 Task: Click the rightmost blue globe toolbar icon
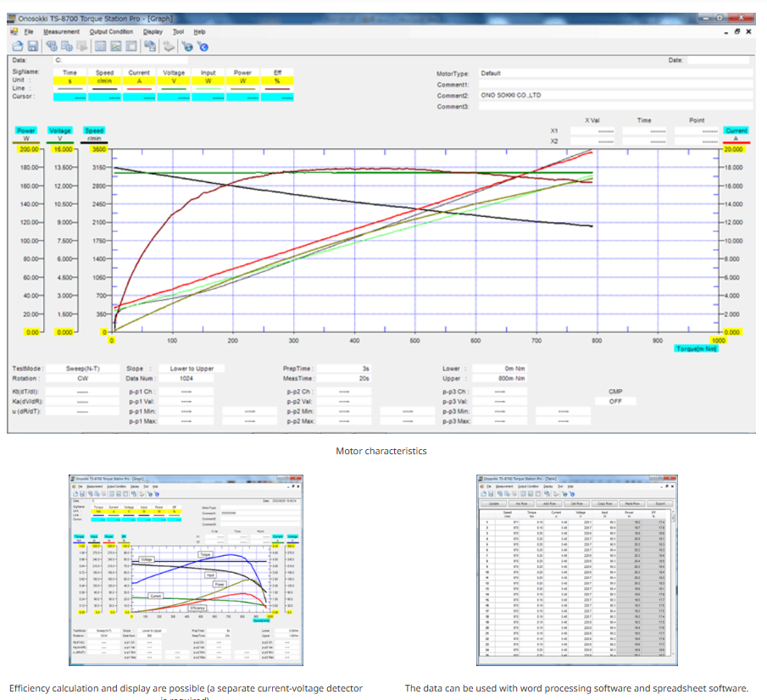(x=203, y=47)
